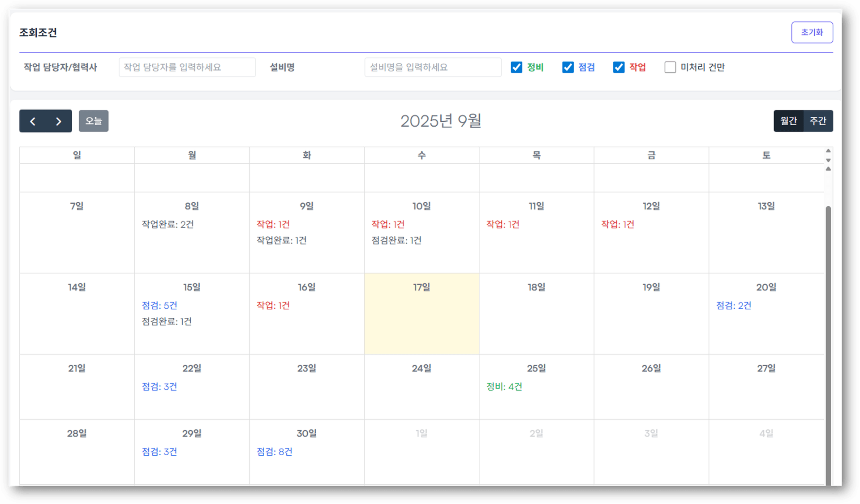Click the 오늘 button
Screen dimensions: 860x504
coord(94,121)
